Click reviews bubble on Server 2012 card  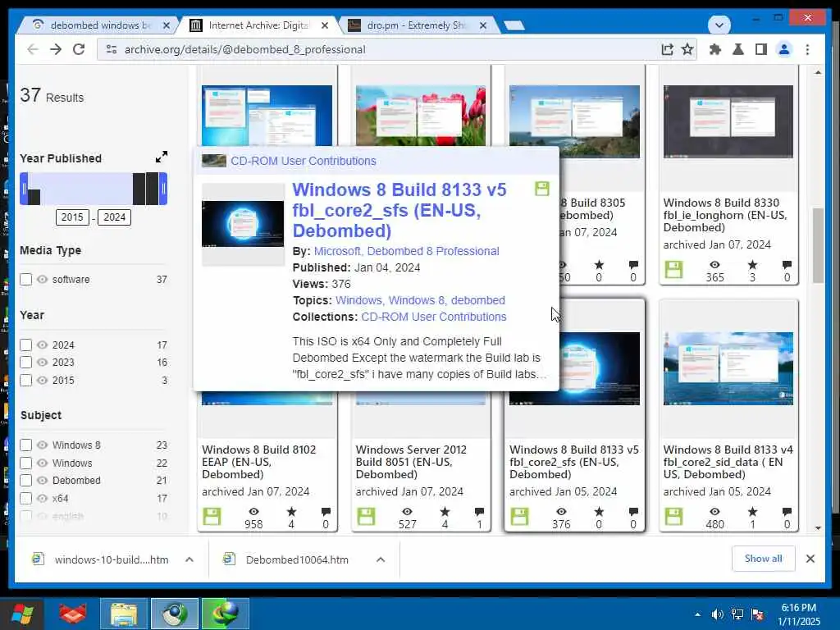[479, 512]
